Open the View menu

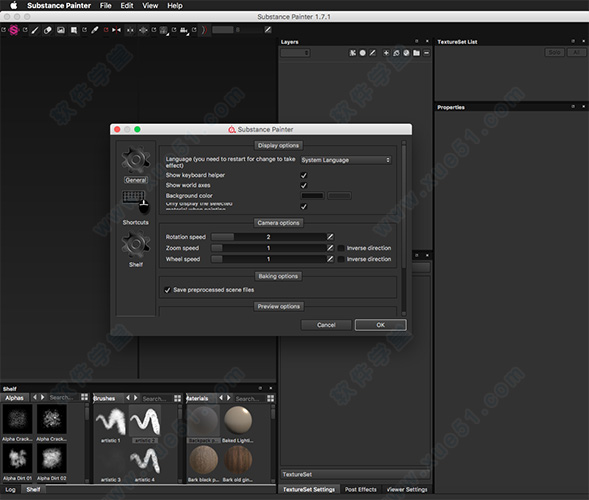click(150, 6)
